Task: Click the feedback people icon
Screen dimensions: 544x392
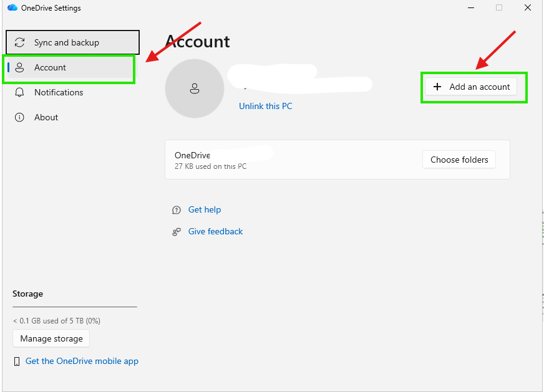Action: [177, 232]
